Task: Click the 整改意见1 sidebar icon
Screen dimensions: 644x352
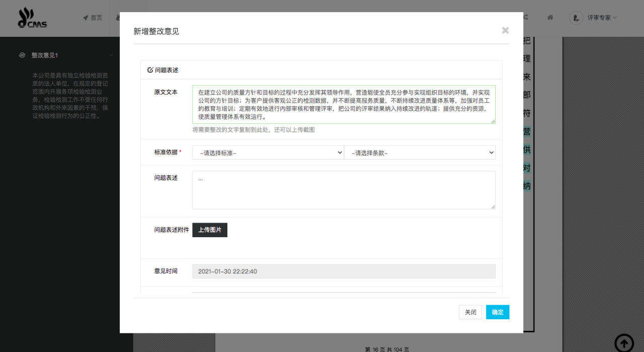Action: pos(22,55)
